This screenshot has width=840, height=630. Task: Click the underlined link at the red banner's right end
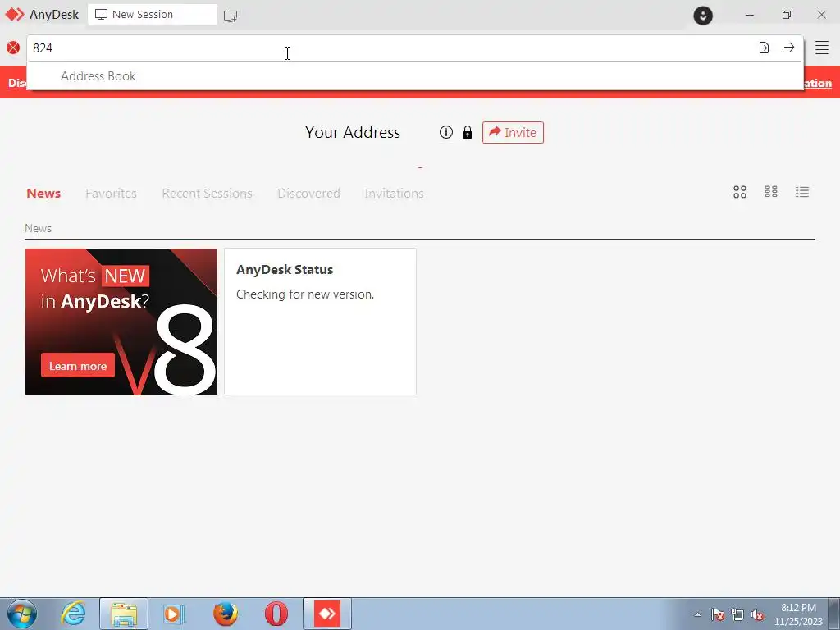pyautogui.click(x=818, y=83)
